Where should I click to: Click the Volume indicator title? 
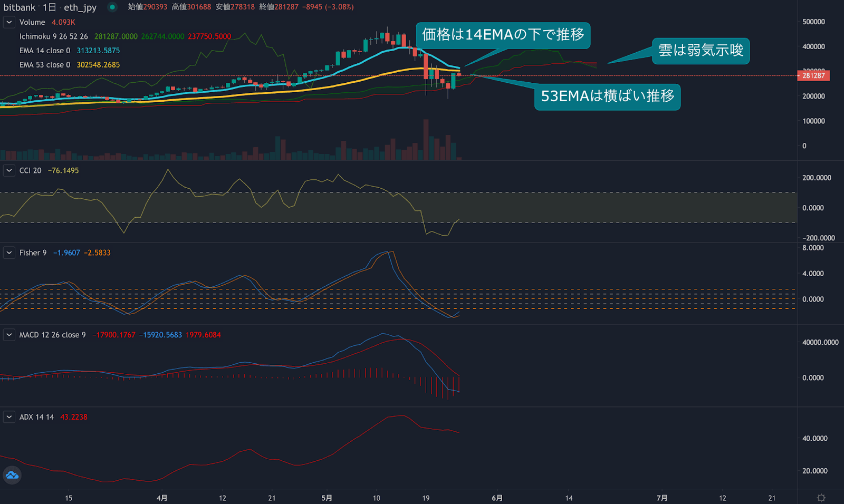(32, 22)
